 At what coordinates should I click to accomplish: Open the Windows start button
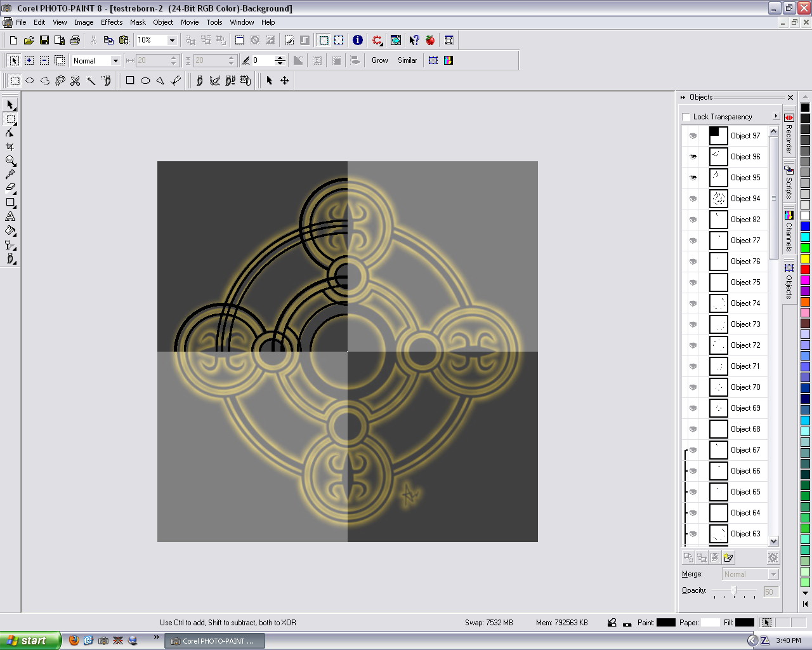(30, 640)
